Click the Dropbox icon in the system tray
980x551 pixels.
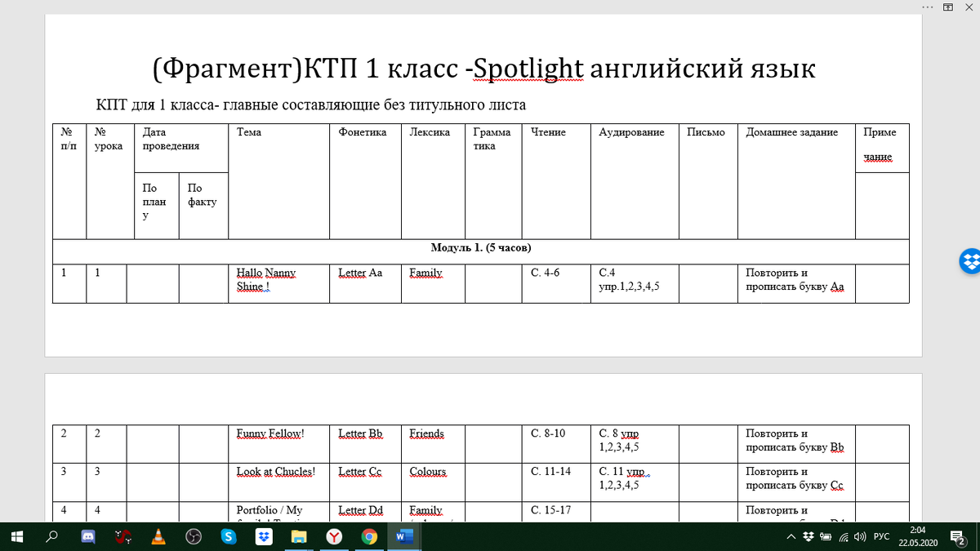pos(808,537)
